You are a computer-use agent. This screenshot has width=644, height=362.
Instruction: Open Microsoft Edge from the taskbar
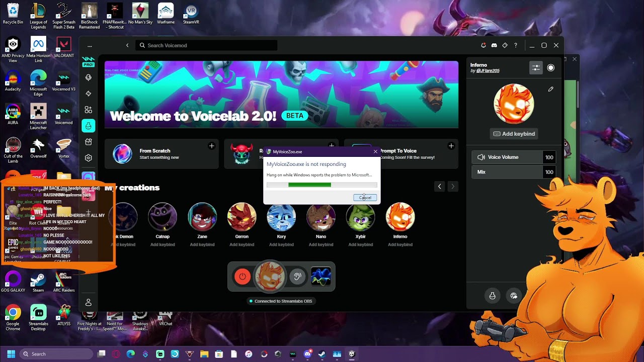click(131, 354)
